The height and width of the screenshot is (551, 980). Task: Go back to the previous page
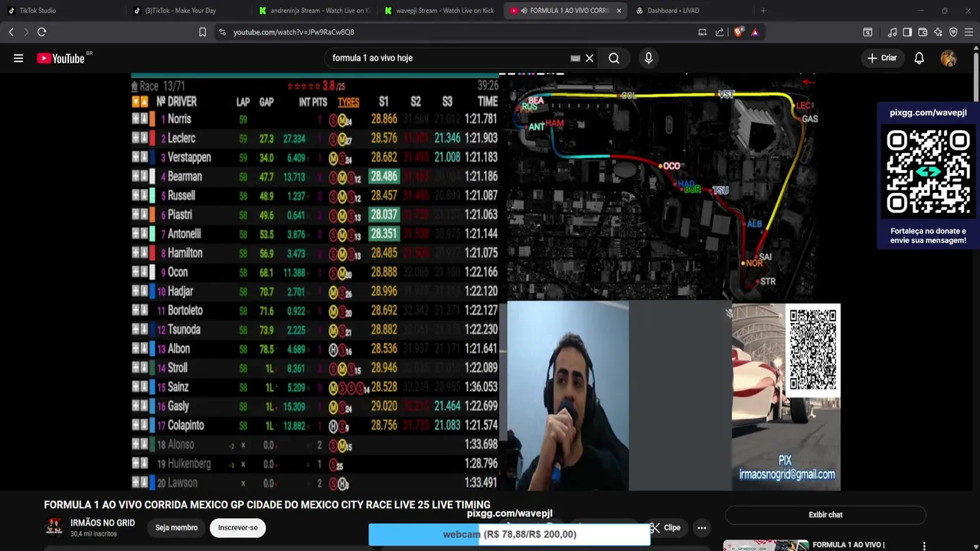coord(11,32)
